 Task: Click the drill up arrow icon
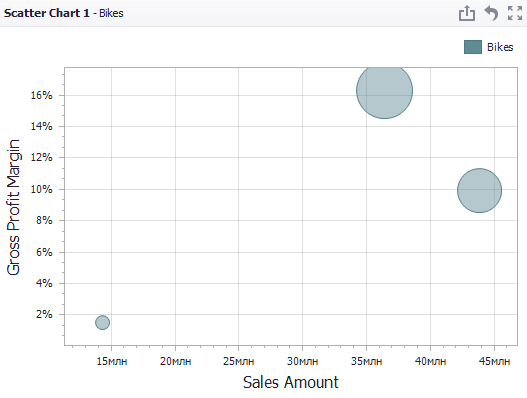click(491, 13)
